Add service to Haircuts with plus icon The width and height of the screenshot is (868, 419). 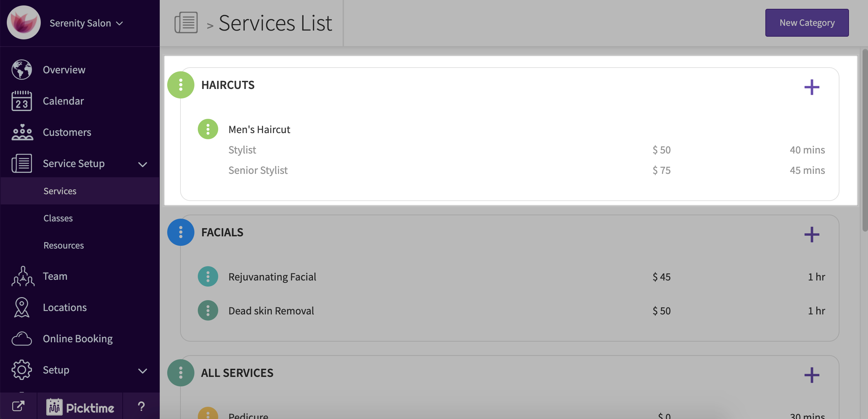pyautogui.click(x=812, y=87)
